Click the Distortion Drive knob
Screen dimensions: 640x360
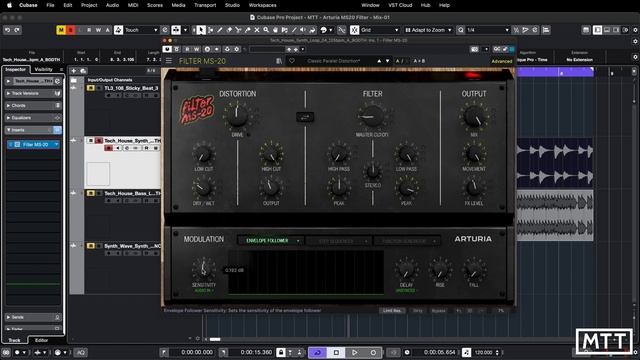coord(237,116)
